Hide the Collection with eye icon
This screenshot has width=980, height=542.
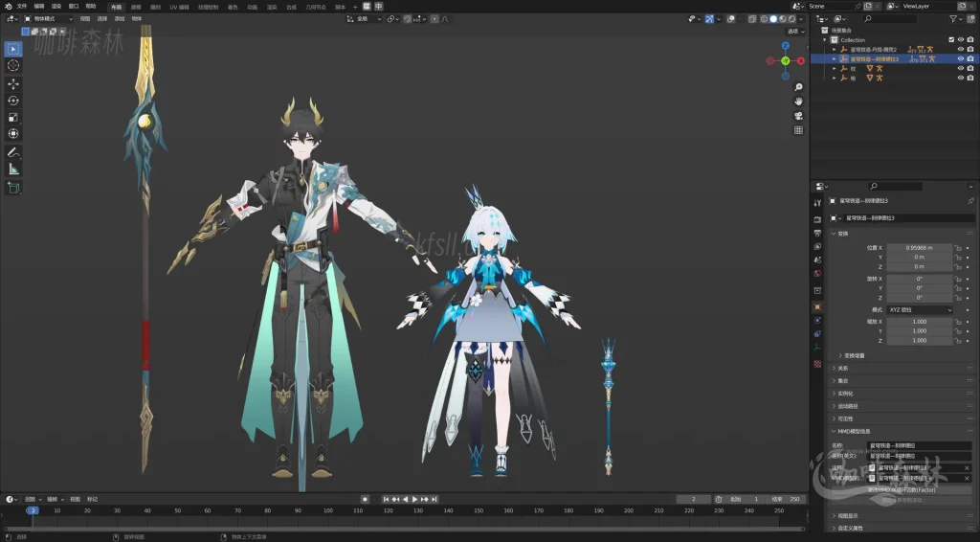tap(961, 40)
